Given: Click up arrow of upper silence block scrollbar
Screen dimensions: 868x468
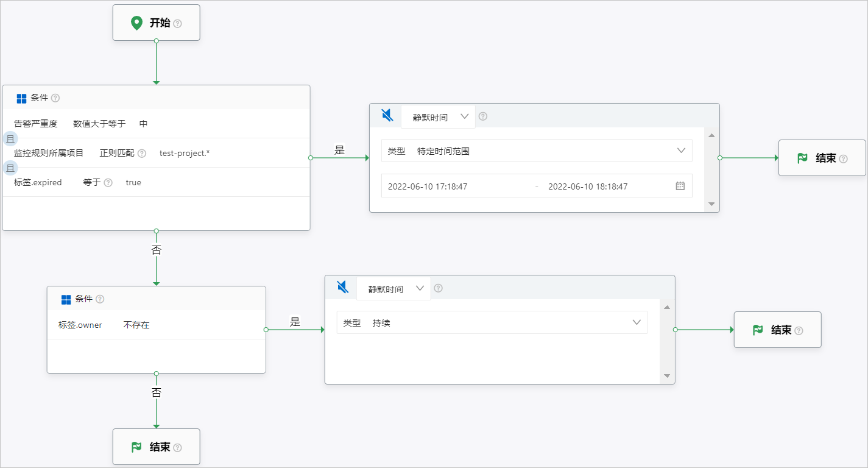Looking at the screenshot, I should (711, 135).
